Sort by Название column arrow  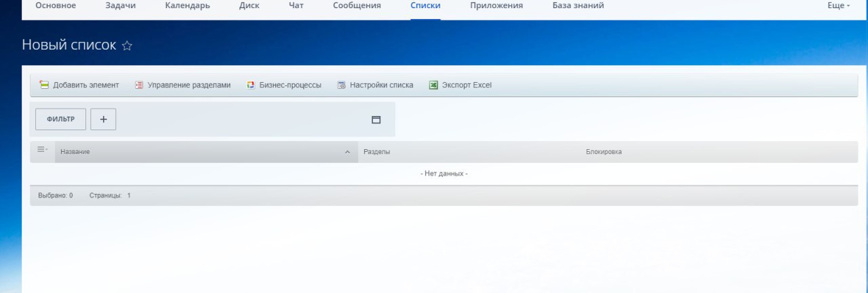(x=347, y=152)
